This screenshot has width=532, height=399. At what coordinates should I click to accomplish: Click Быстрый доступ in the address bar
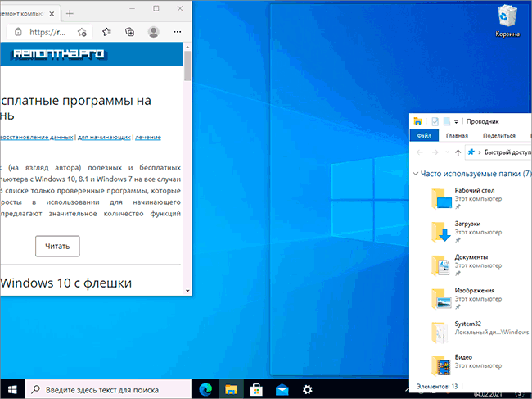click(507, 152)
